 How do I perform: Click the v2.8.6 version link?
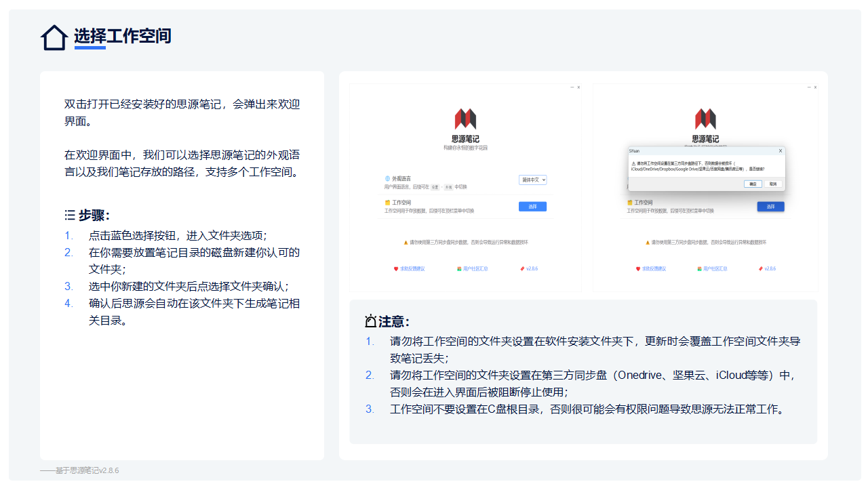[532, 268]
